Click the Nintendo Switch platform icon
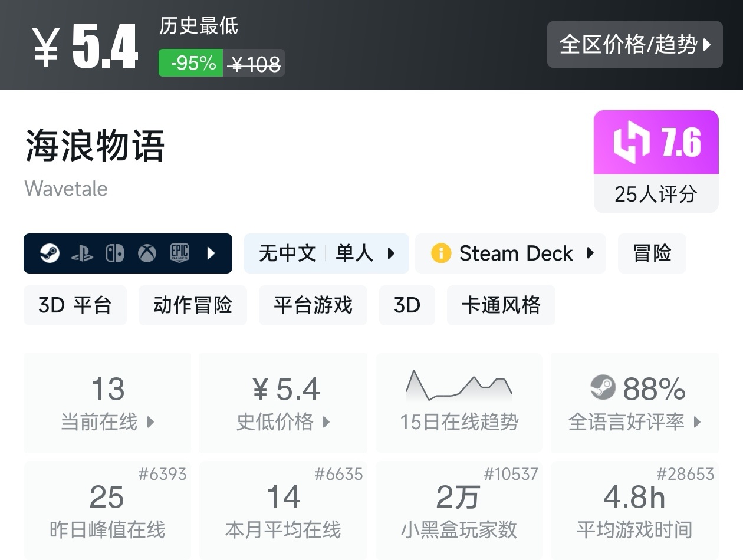 (114, 253)
